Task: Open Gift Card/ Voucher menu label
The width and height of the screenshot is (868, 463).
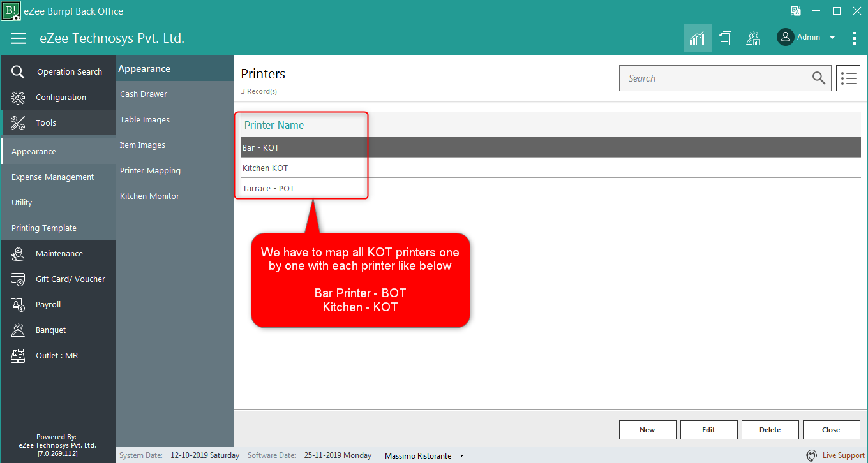Action: pyautogui.click(x=71, y=279)
